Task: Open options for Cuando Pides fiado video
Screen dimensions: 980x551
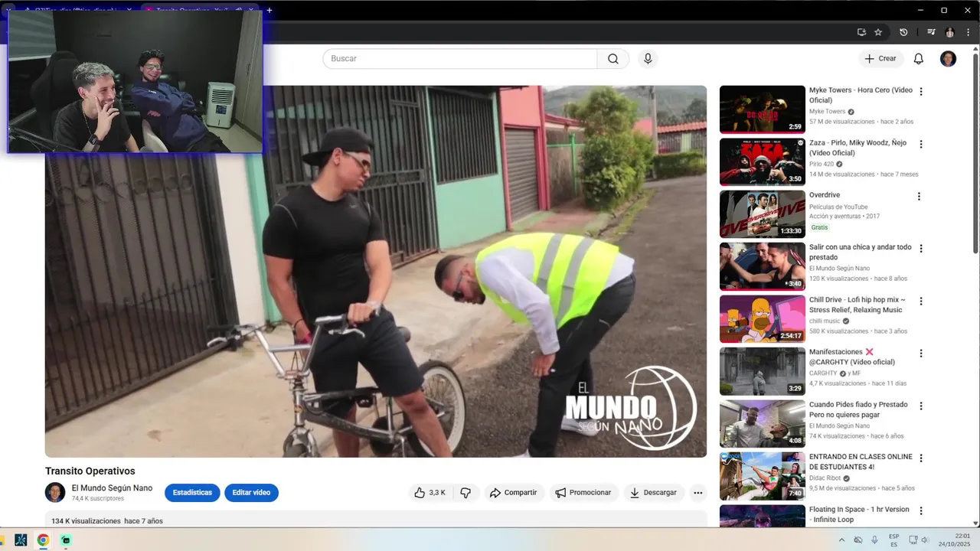Action: [921, 406]
